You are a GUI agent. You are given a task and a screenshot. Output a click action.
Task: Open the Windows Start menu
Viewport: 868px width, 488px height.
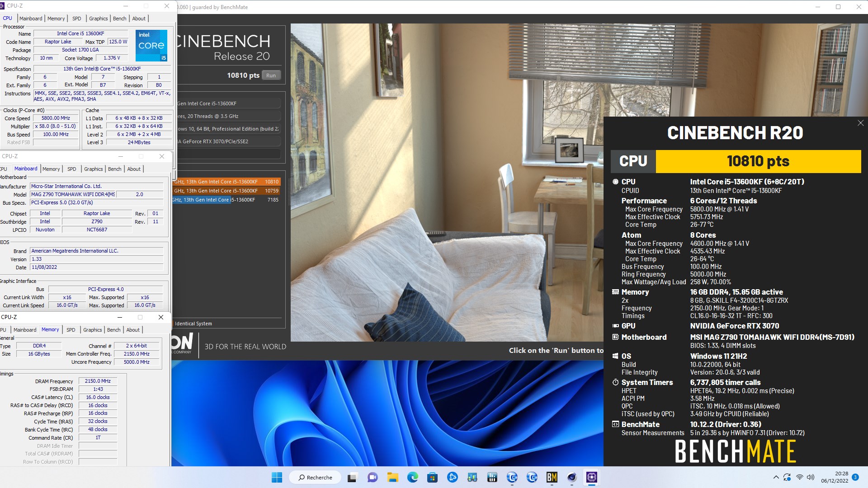(277, 477)
